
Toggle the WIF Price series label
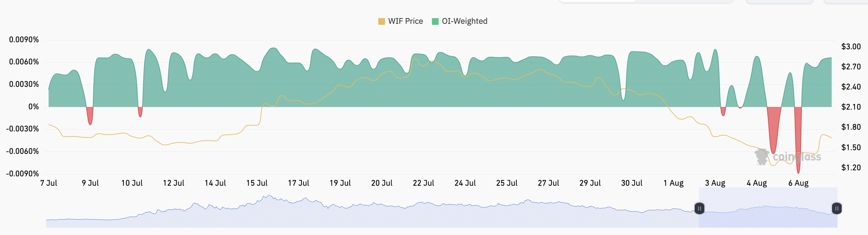click(405, 21)
